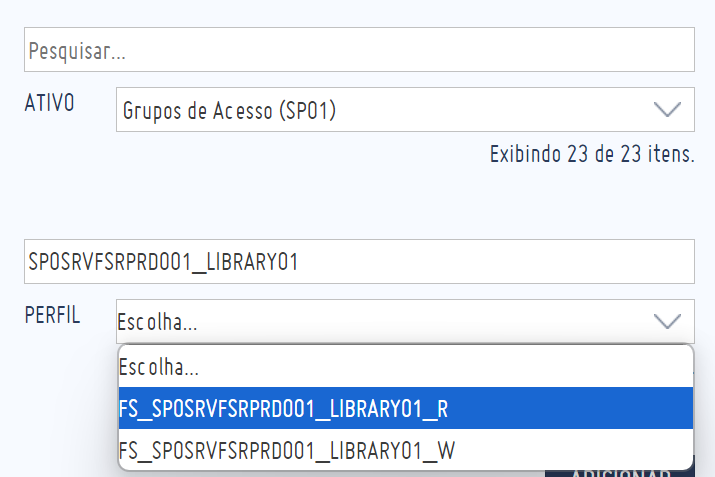Screen dimensions: 715x477
Task: Select FS_SPOSRVFSRPRD001_LIBRARY01_R profile option
Action: pyautogui.click(x=405, y=408)
